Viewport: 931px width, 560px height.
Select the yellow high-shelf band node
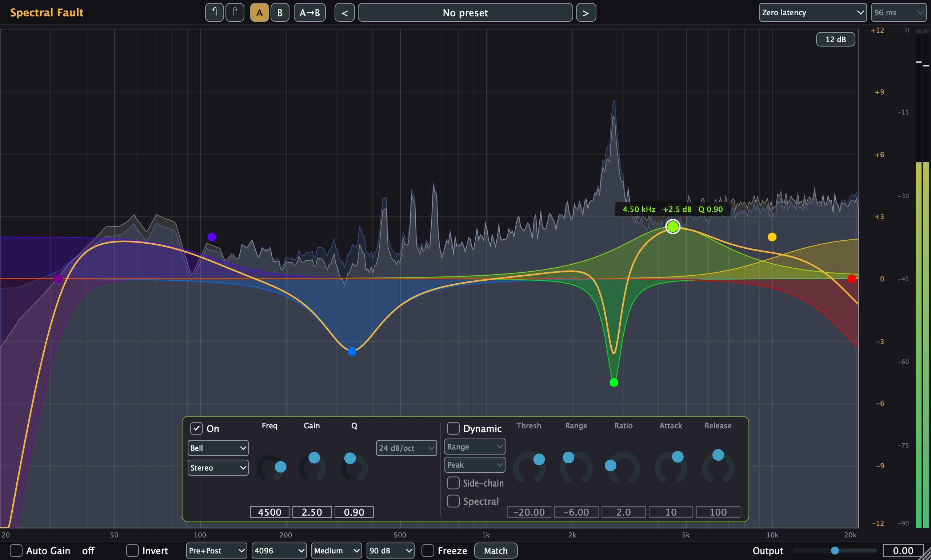coord(772,237)
